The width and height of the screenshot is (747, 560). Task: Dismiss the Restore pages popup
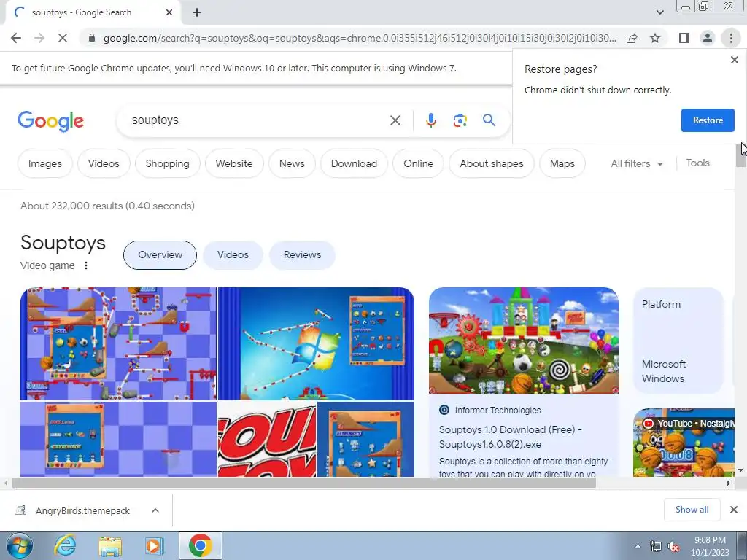(x=734, y=60)
